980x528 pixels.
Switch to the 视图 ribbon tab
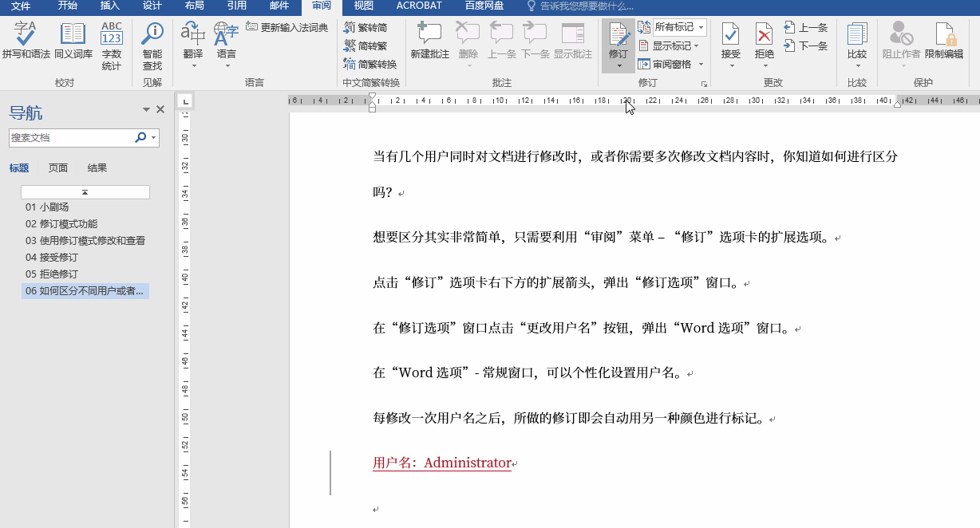pyautogui.click(x=362, y=6)
